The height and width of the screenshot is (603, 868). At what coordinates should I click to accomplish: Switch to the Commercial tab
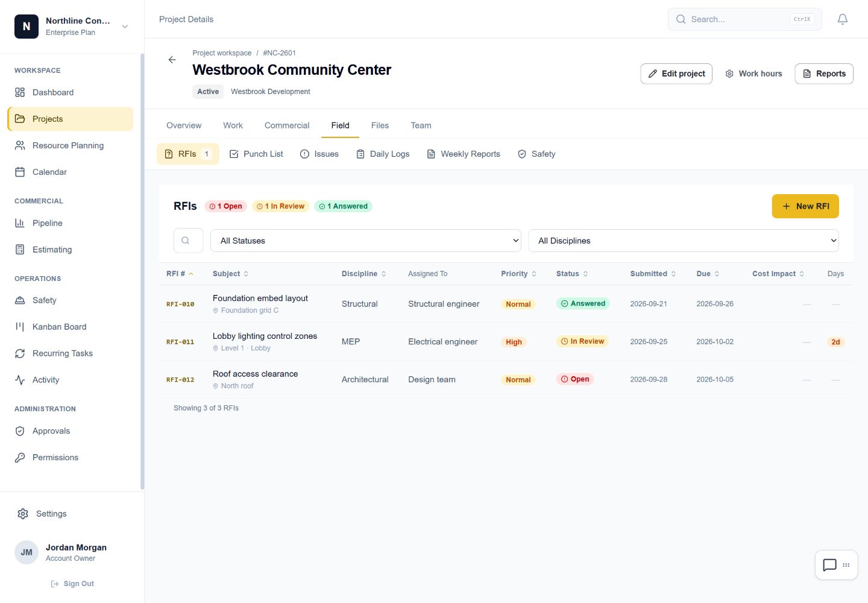[x=287, y=125]
